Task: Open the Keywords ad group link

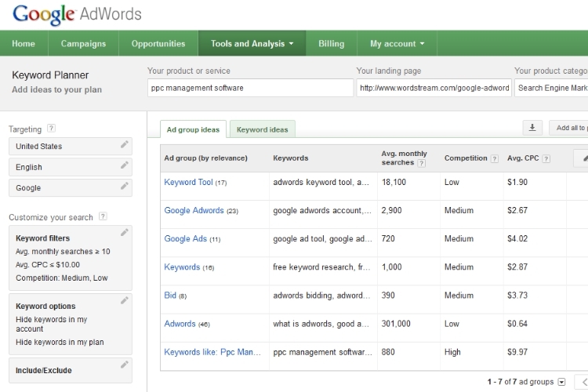Action: tap(182, 267)
